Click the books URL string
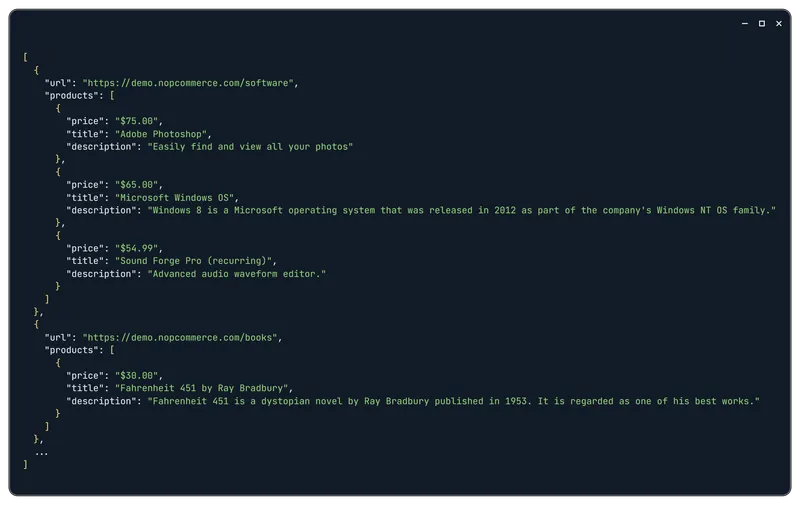 (180, 337)
